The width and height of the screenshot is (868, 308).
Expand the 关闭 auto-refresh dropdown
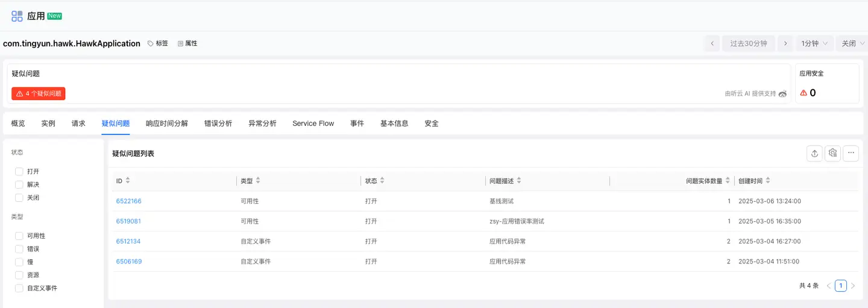(852, 43)
